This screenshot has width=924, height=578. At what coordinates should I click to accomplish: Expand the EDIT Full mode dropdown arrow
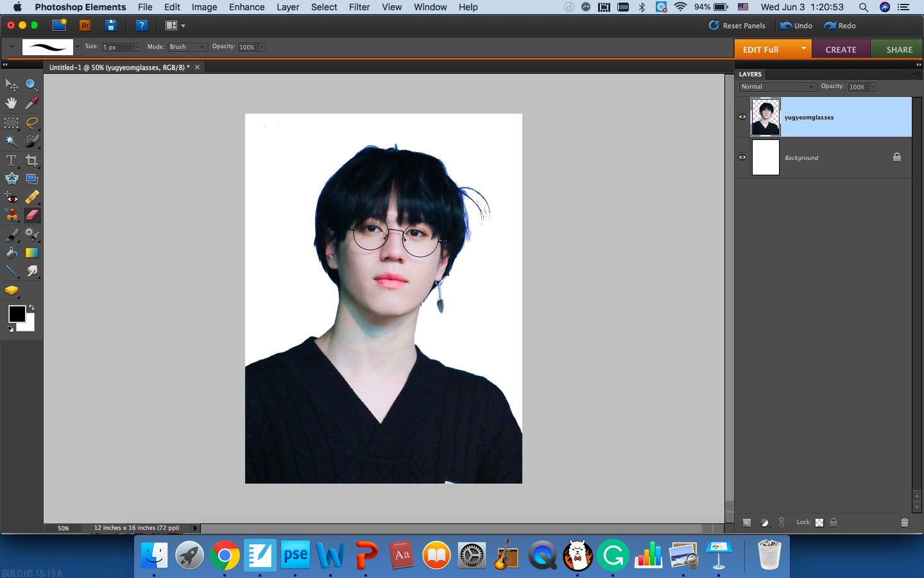803,49
